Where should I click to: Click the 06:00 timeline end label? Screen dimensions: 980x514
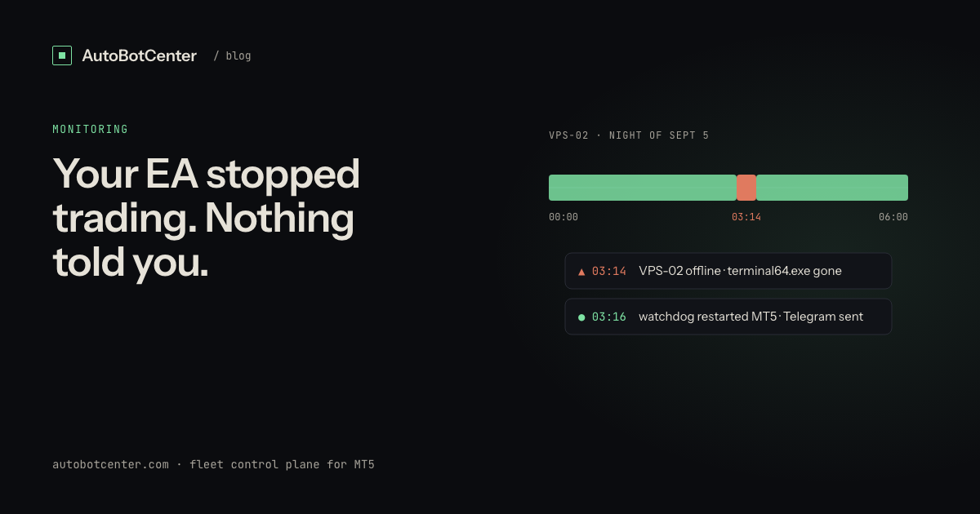coord(893,217)
